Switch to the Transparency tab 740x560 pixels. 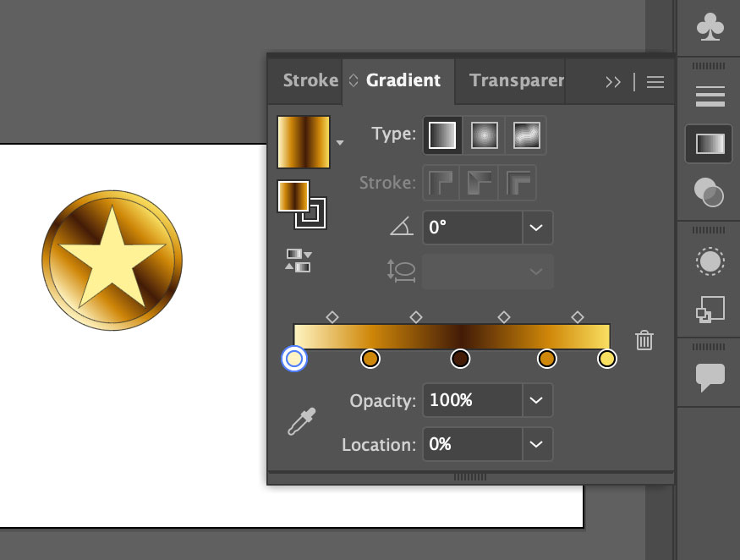click(516, 81)
